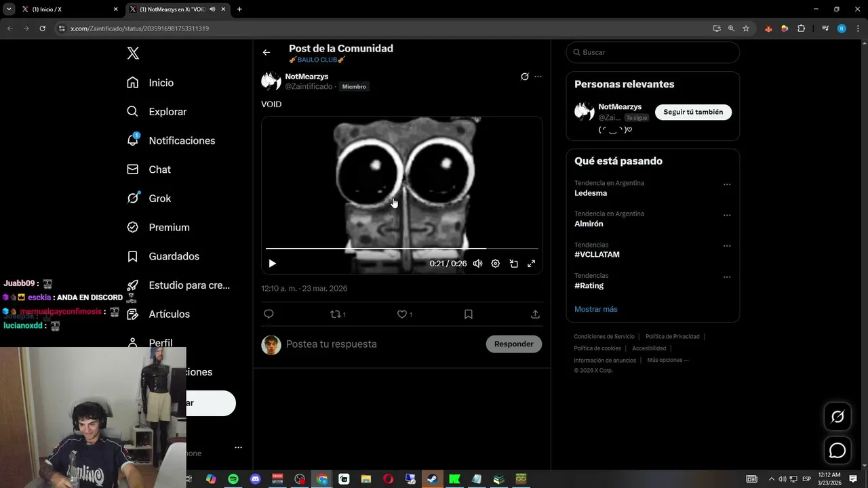
Task: Open account menu ellipsis in sidebar
Action: (238, 447)
